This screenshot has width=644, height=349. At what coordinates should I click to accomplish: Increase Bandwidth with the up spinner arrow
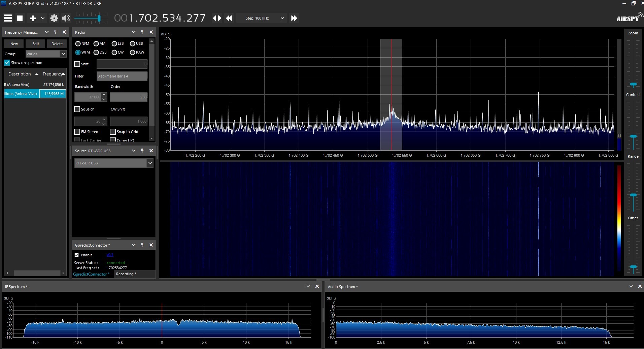pyautogui.click(x=104, y=95)
